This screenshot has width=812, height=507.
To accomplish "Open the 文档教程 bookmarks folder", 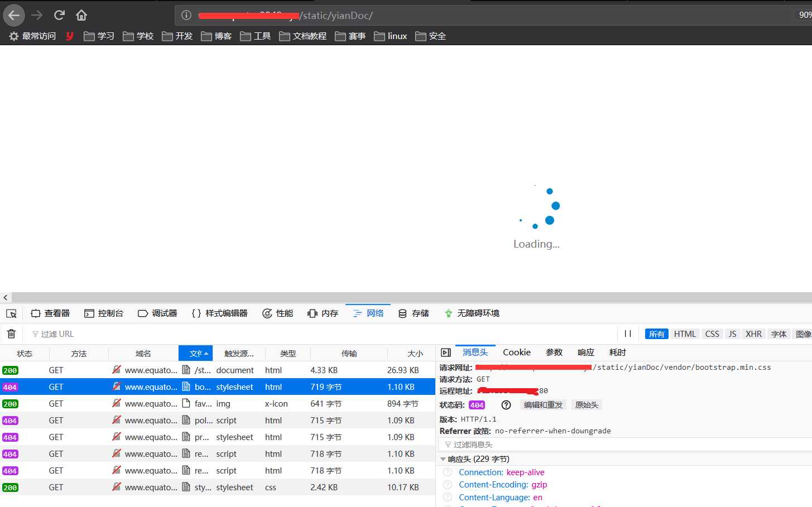I will pyautogui.click(x=302, y=36).
